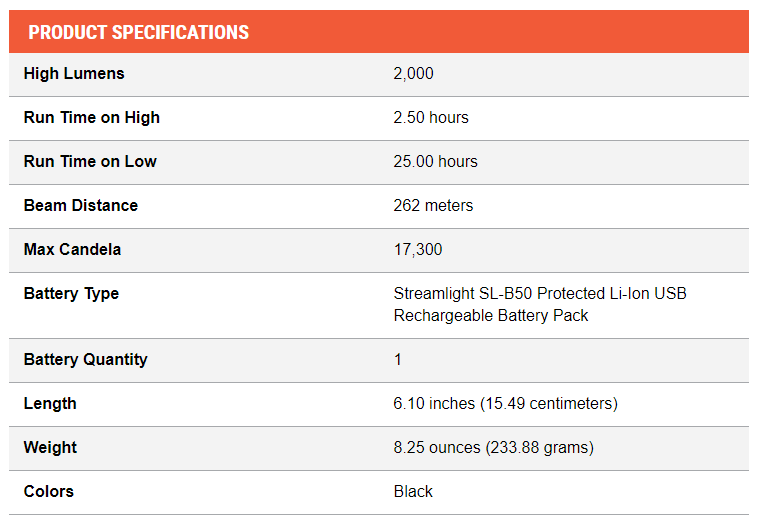
Task: Click the 8.25 ounces weight value
Action: coord(493,448)
